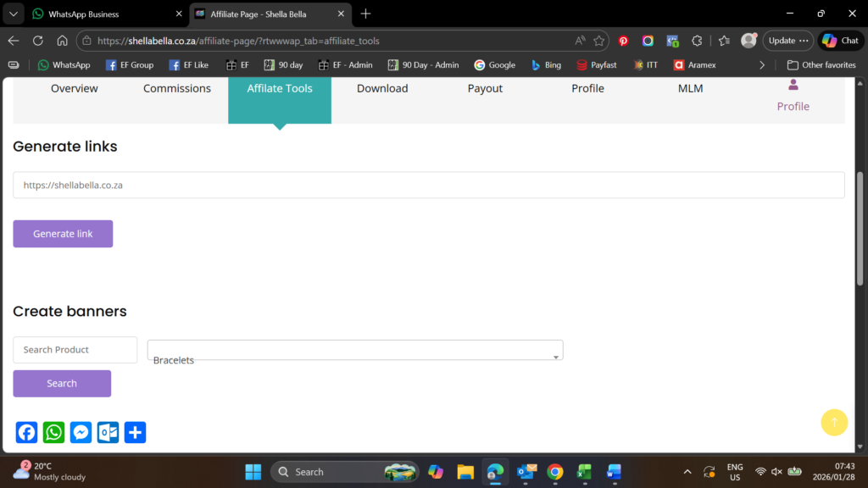Screen dimensions: 868x488
Task: Click the yellow scroll-to-top arrow button
Action: click(834, 422)
